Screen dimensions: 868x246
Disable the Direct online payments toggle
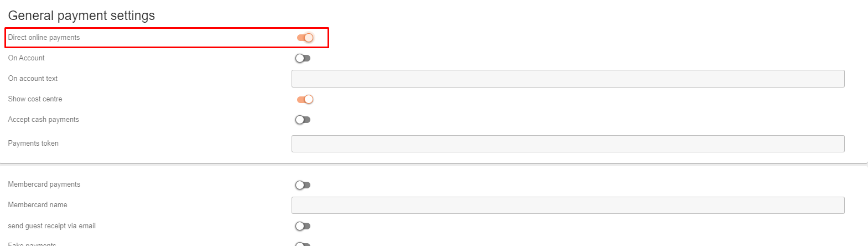(x=305, y=38)
